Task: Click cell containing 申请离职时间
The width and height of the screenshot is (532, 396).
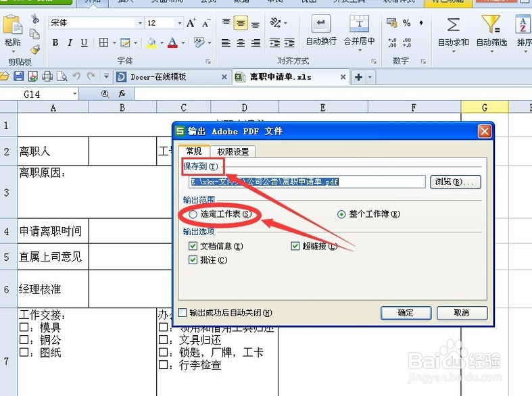Action: coord(53,231)
